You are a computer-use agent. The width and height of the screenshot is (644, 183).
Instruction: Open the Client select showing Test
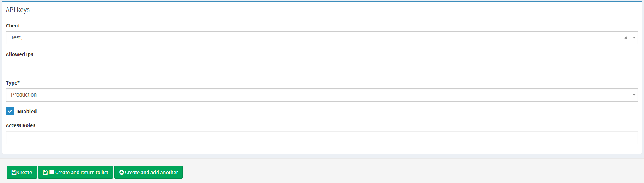[x=309, y=38]
